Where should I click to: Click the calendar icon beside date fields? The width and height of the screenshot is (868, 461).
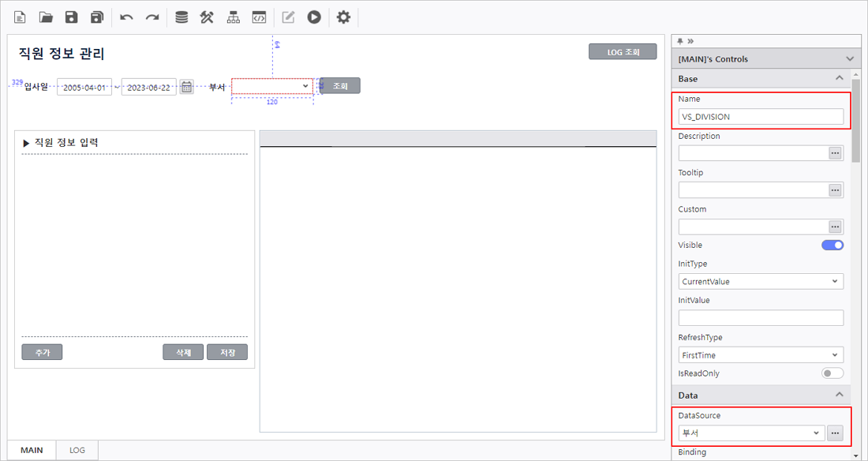point(186,87)
